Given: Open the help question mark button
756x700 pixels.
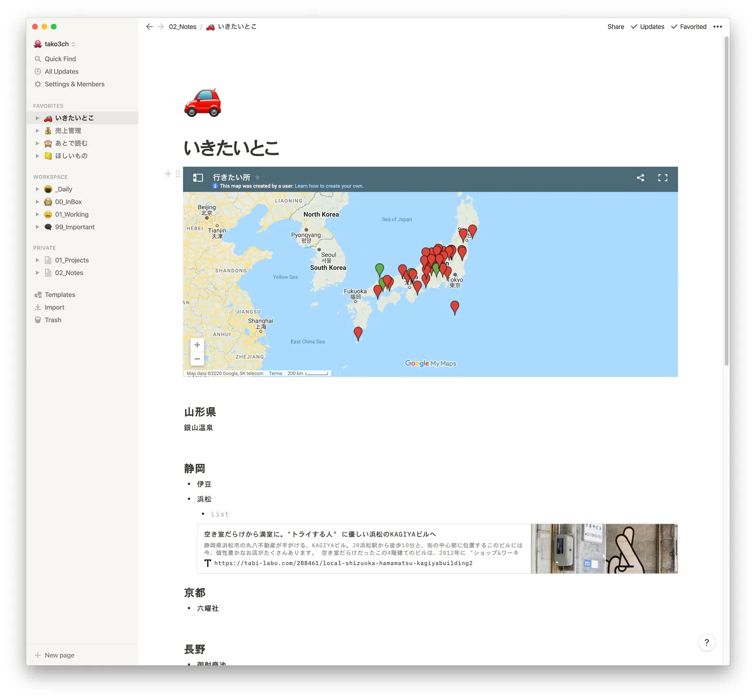Looking at the screenshot, I should (x=706, y=642).
